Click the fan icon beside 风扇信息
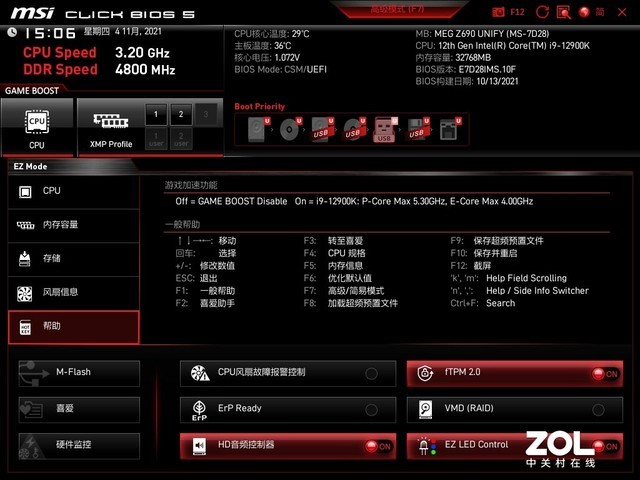The image size is (640, 480). [x=24, y=293]
